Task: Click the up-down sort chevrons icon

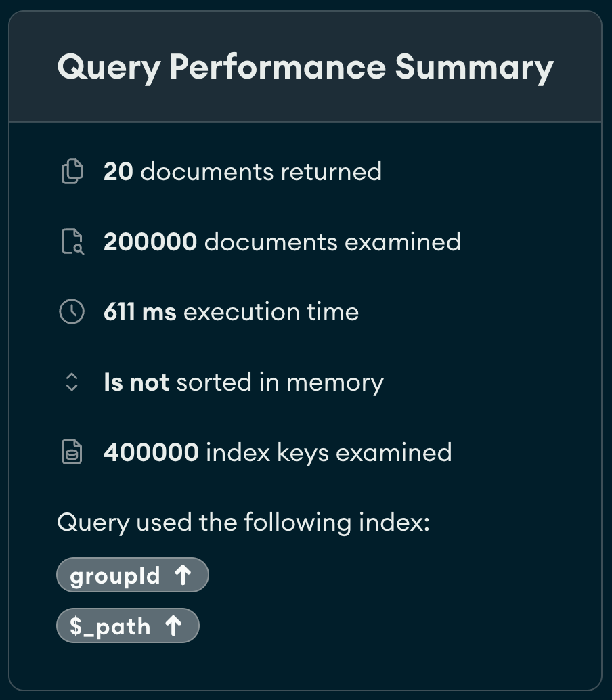Action: coord(72,382)
